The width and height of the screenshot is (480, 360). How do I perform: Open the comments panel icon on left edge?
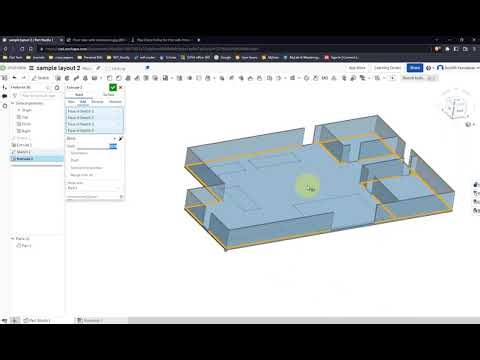5,96
